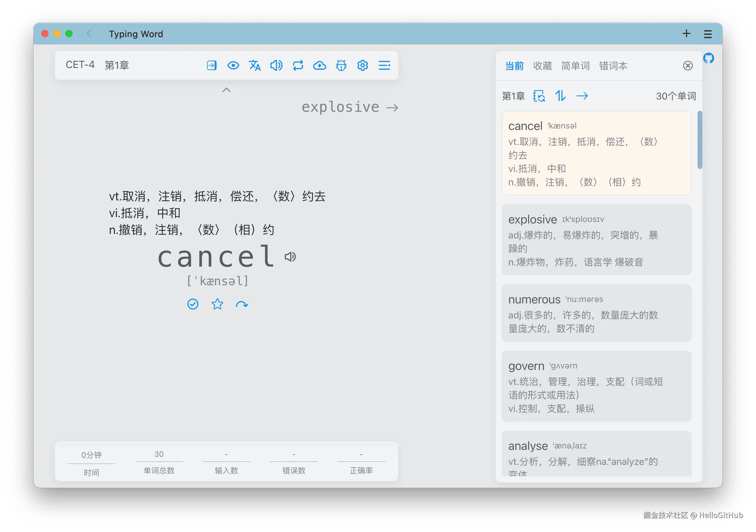Open settings via the gear icon

pyautogui.click(x=362, y=66)
